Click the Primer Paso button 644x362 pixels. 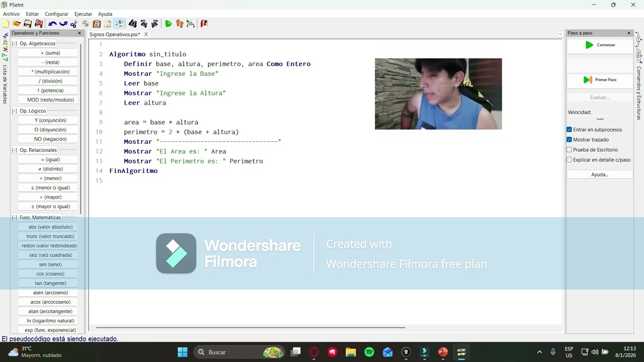tap(600, 80)
